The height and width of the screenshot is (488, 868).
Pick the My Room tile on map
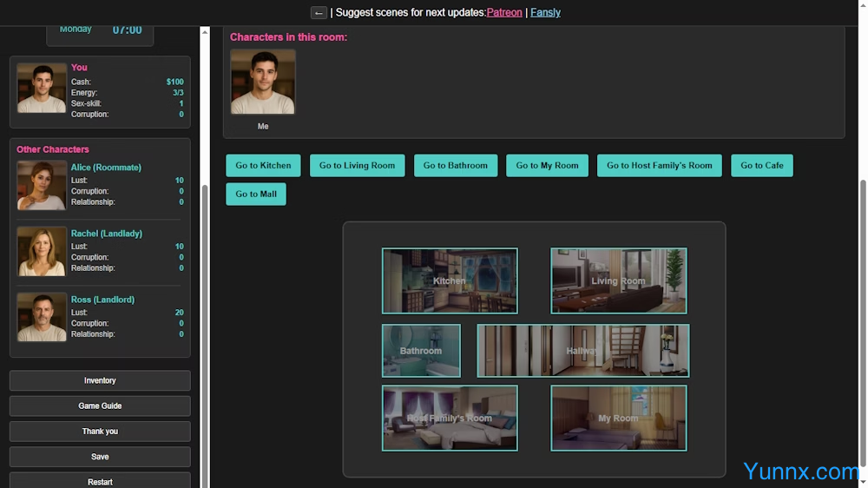tap(618, 418)
